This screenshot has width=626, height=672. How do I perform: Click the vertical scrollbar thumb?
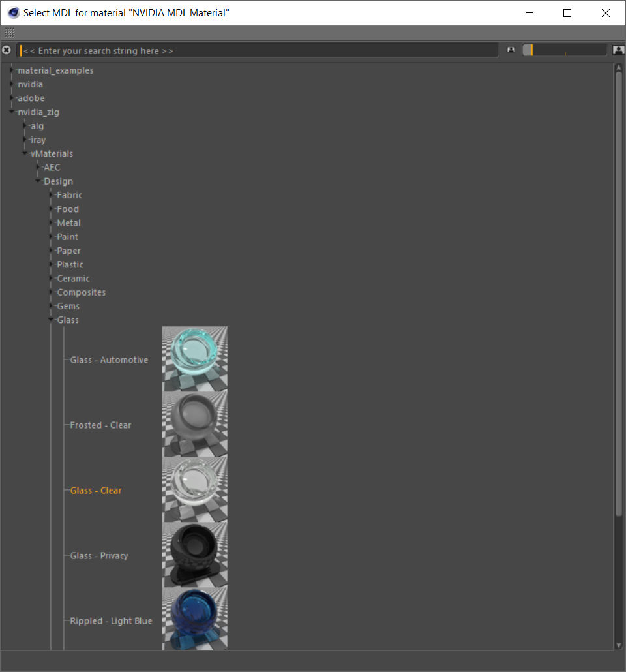coord(618,294)
